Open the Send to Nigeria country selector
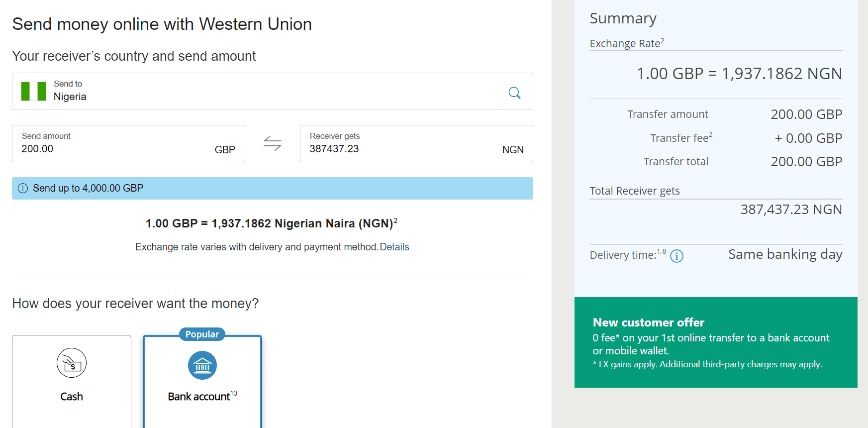868x428 pixels. pos(273,92)
